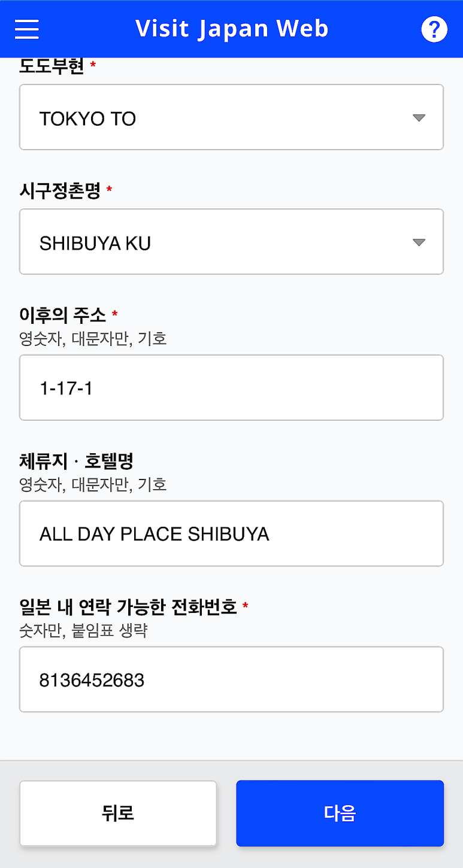Proceed with the 다음 button
Viewport: 463px width, 868px height.
tap(340, 813)
